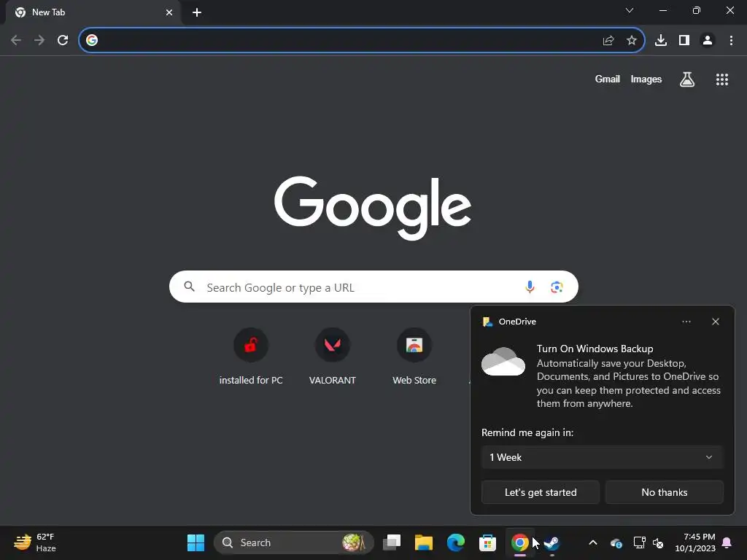
Task: Open the weather widget showing Haze
Action: pos(34,542)
